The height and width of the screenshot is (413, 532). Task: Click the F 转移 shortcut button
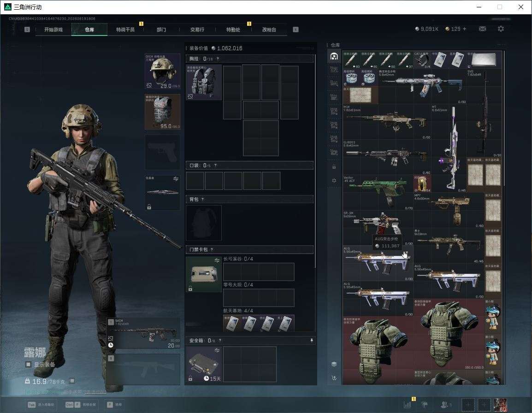115,405
